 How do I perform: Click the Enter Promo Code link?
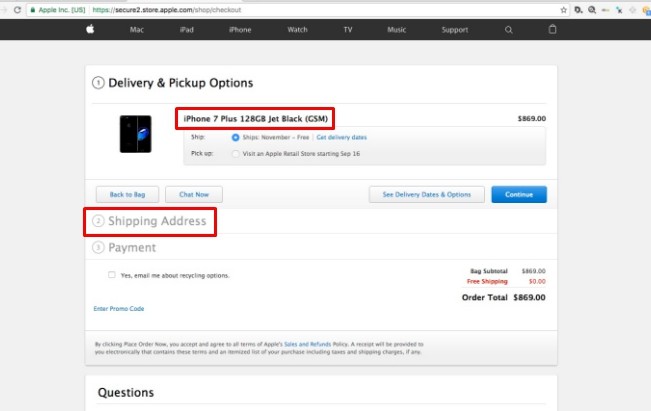119,309
